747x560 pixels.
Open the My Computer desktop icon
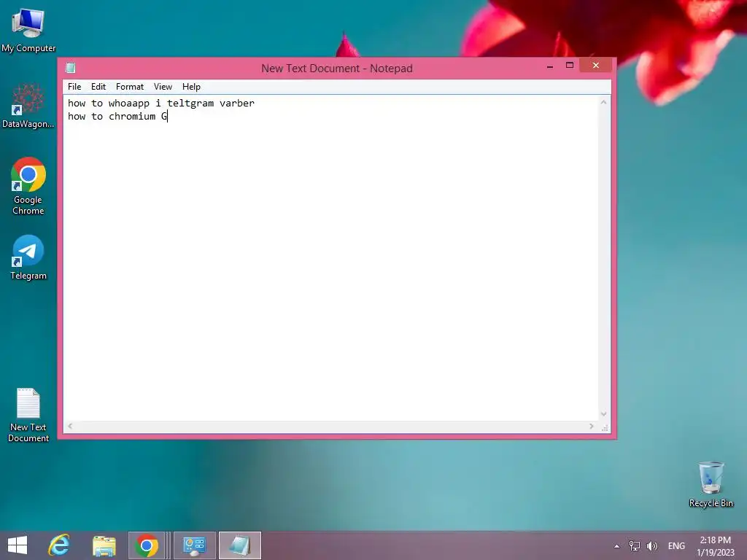click(28, 31)
